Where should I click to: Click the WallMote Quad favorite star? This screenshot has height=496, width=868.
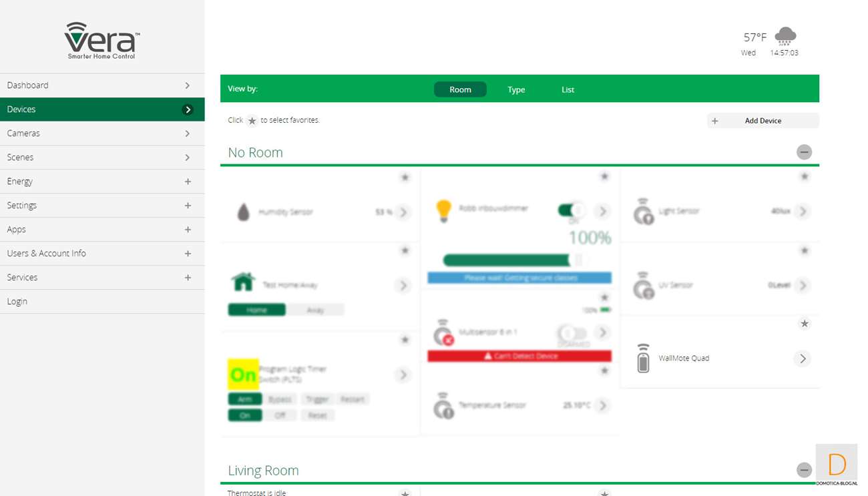coord(804,324)
